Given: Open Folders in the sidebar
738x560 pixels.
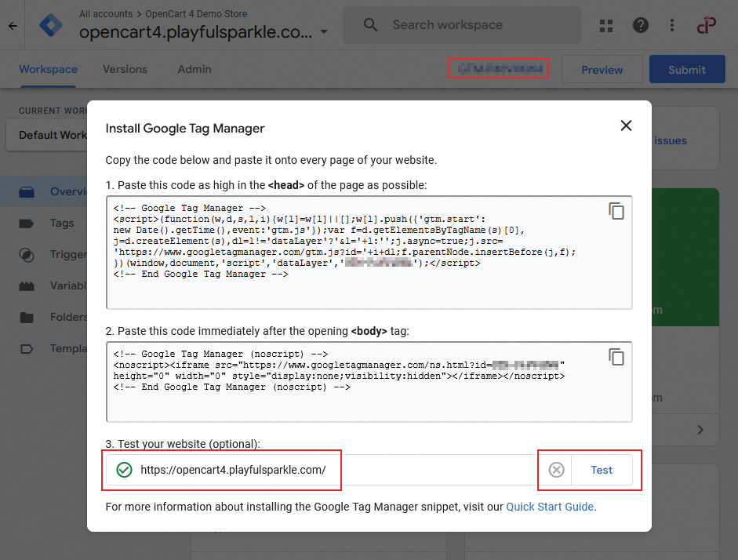Looking at the screenshot, I should coord(43,317).
